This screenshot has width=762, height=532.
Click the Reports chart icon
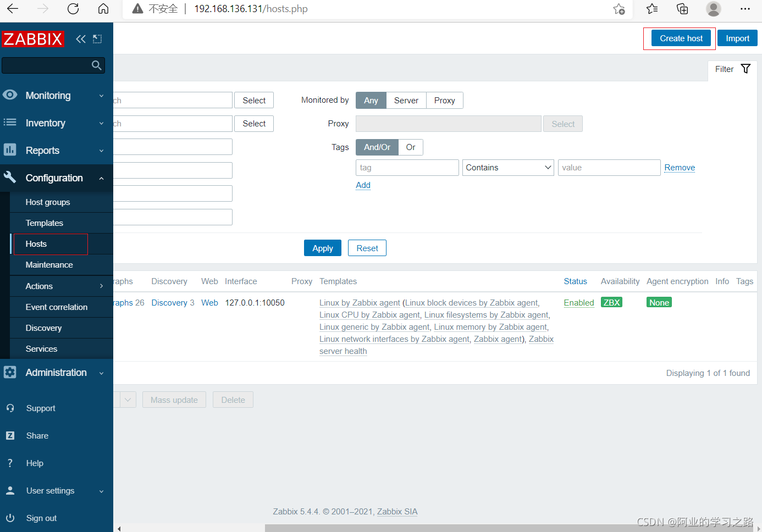[x=10, y=149]
